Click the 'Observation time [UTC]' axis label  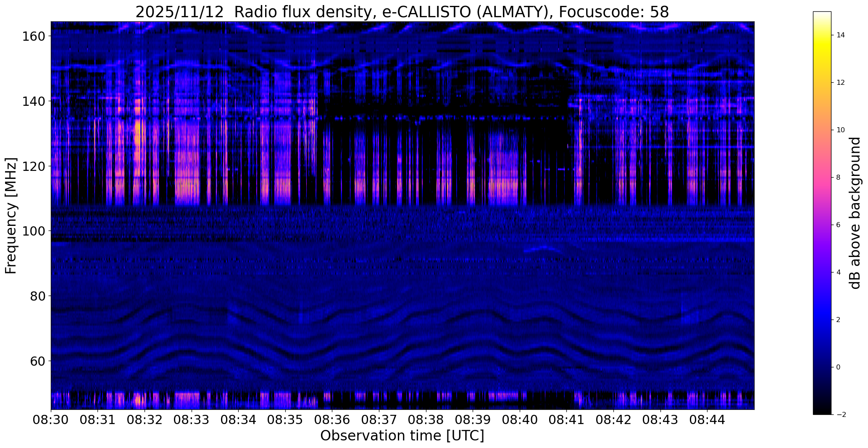402,436
